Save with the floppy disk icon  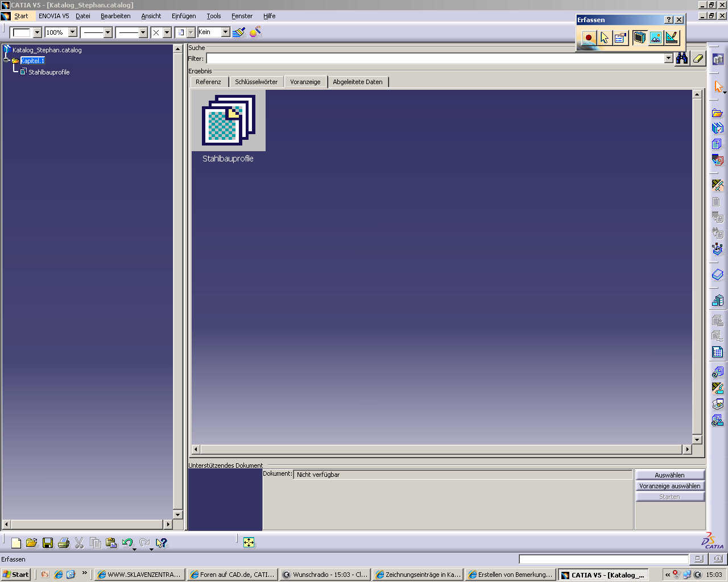(x=48, y=543)
